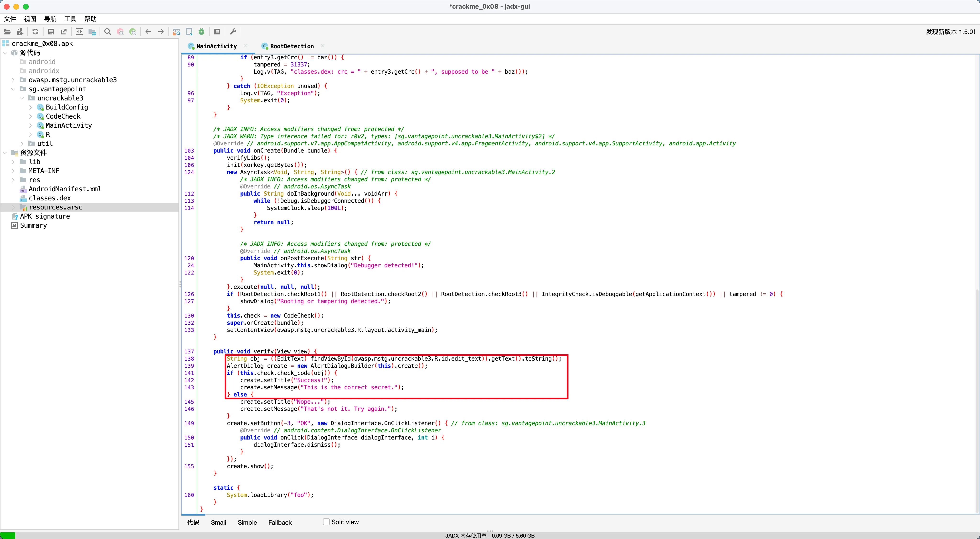Open the 导航 menu
Image resolution: width=980 pixels, height=539 pixels.
click(50, 19)
